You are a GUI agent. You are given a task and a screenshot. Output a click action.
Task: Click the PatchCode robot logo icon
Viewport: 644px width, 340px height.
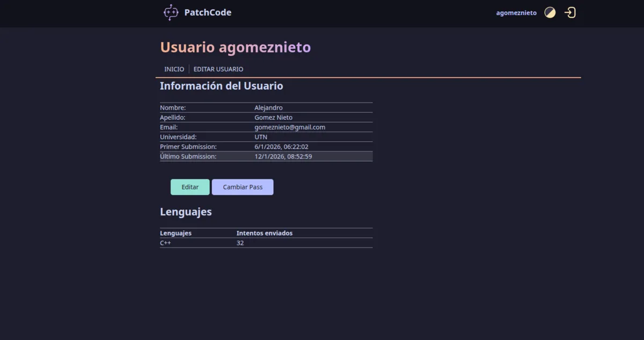click(x=171, y=12)
